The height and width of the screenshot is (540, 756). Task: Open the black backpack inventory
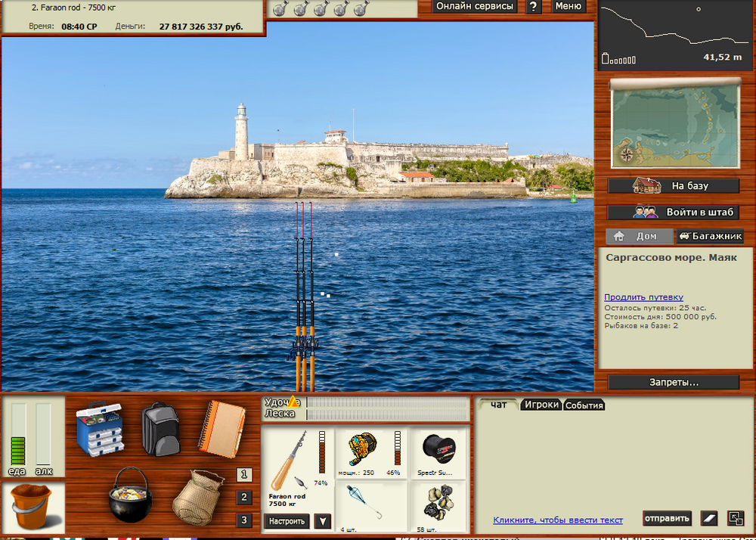pyautogui.click(x=160, y=429)
